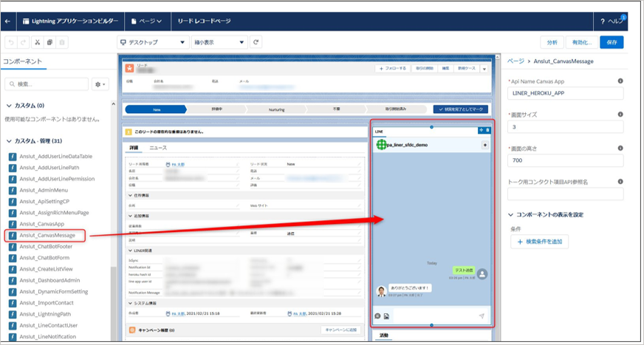
Task: Click the 画面の高さ input field
Action: (x=565, y=160)
